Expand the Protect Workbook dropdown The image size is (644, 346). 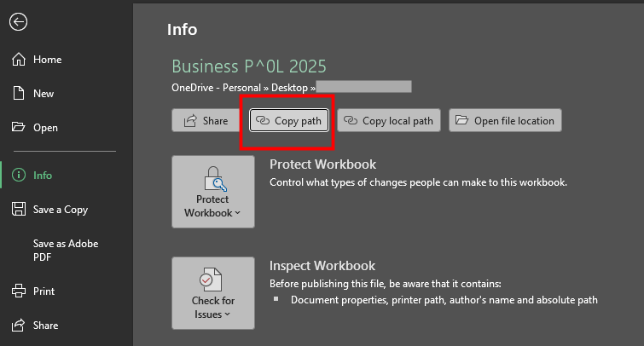[x=213, y=192]
